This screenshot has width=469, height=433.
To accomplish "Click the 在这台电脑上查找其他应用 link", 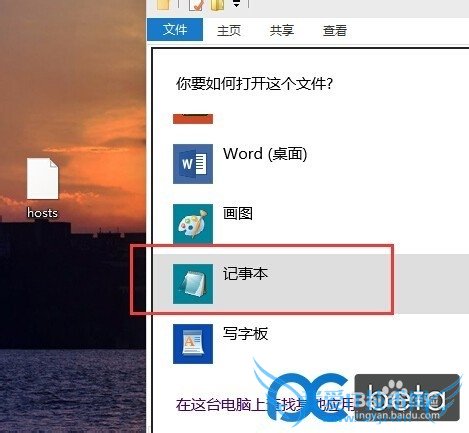I will point(265,405).
